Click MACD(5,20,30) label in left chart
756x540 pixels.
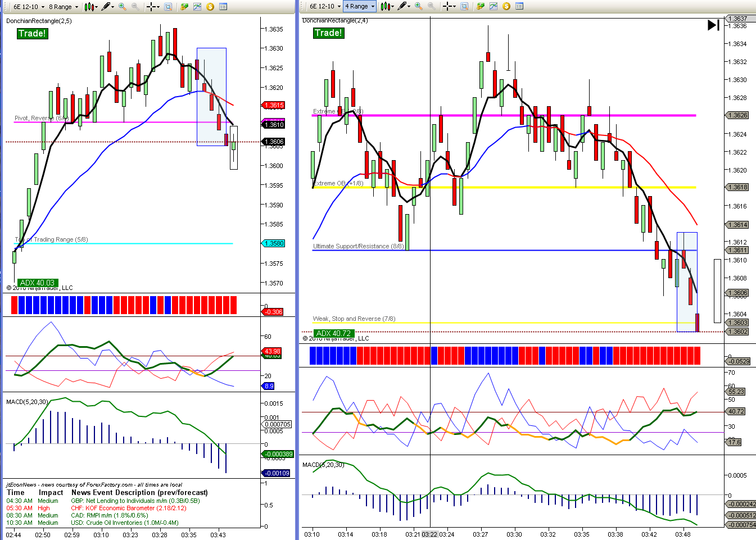28,402
